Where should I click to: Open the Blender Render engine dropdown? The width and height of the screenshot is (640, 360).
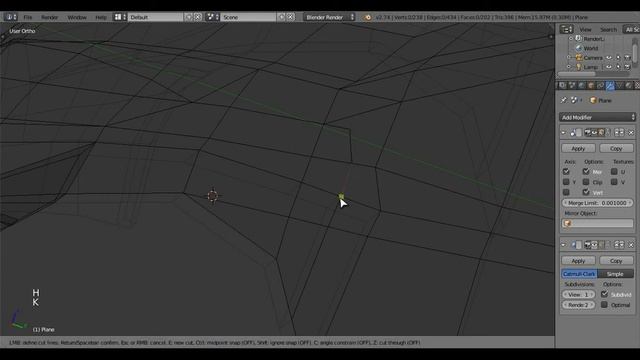point(329,17)
